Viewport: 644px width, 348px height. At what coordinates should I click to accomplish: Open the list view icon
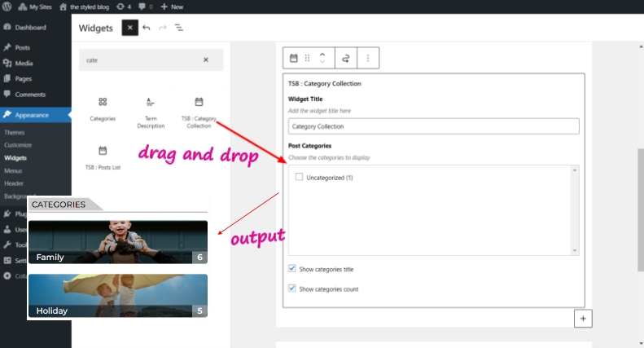(x=179, y=28)
